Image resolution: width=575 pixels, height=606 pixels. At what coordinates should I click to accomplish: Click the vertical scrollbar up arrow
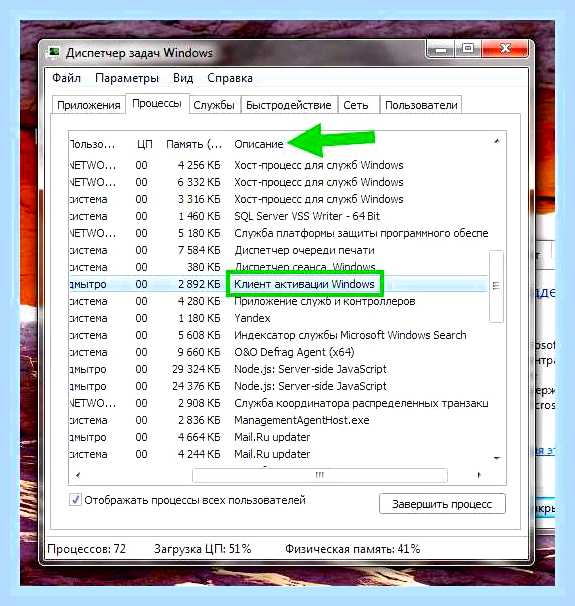pos(497,141)
